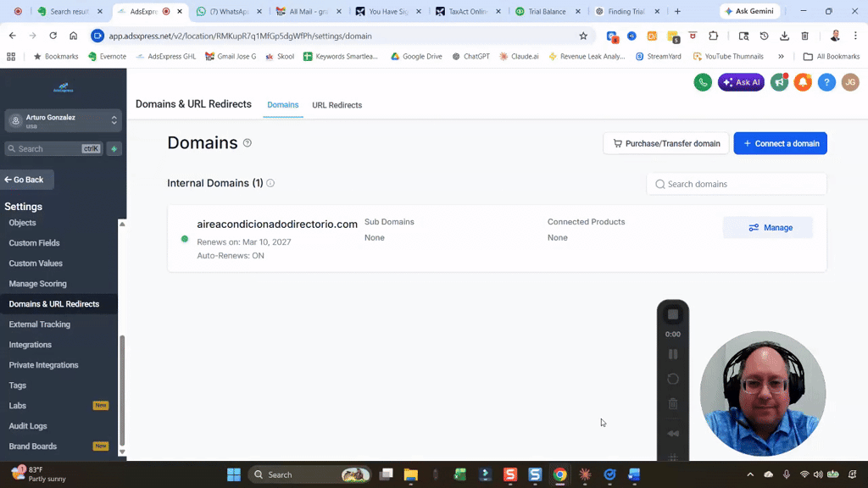This screenshot has width=868, height=488.
Task: Click the browser home icon
Action: pyautogui.click(x=73, y=36)
